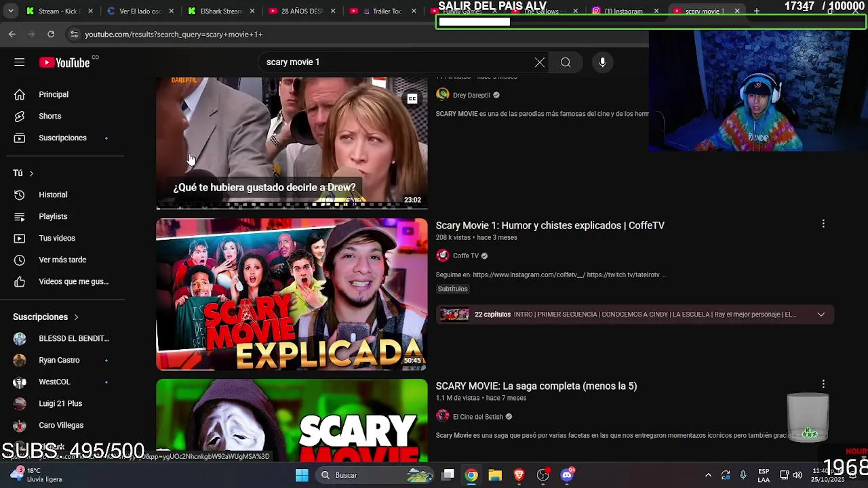Open Windows Start menu
868x488 pixels.
pos(302,475)
